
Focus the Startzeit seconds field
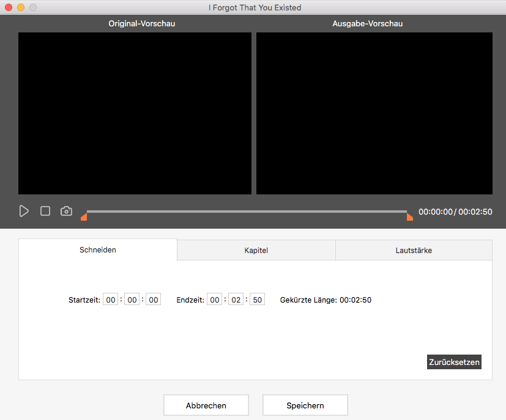click(x=154, y=300)
